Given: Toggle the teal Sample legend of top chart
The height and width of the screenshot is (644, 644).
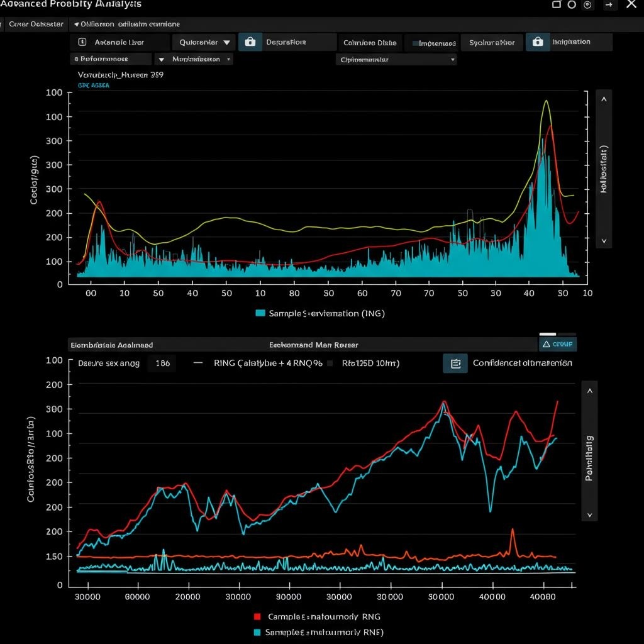Looking at the screenshot, I should click(x=260, y=313).
